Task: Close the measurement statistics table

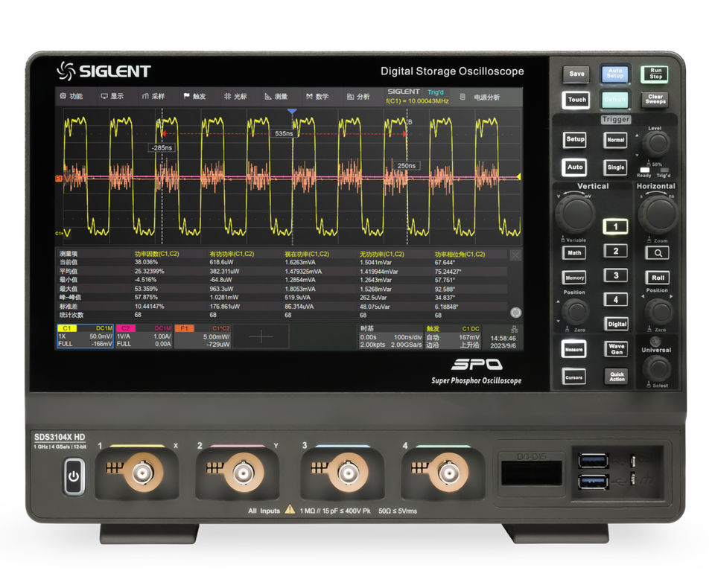Action: [x=515, y=255]
